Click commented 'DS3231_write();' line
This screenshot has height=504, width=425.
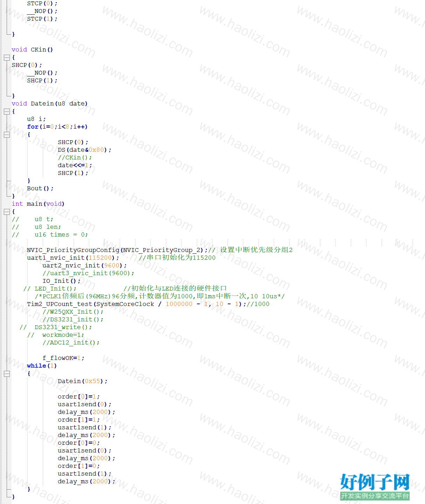pos(56,327)
